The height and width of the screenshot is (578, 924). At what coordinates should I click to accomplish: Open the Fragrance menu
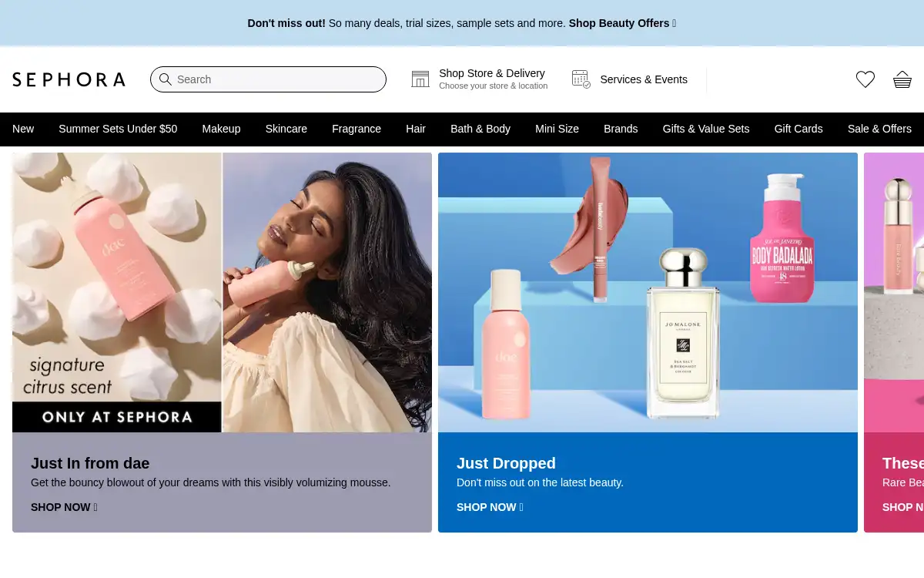pyautogui.click(x=357, y=129)
